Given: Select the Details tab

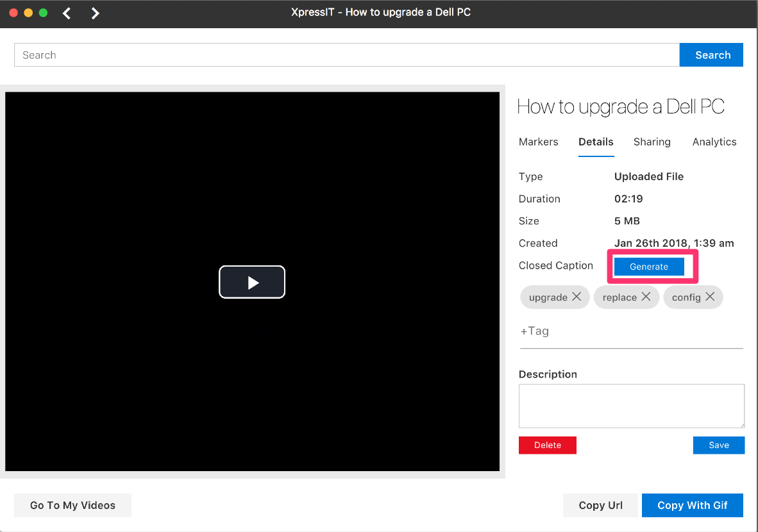Looking at the screenshot, I should (596, 142).
